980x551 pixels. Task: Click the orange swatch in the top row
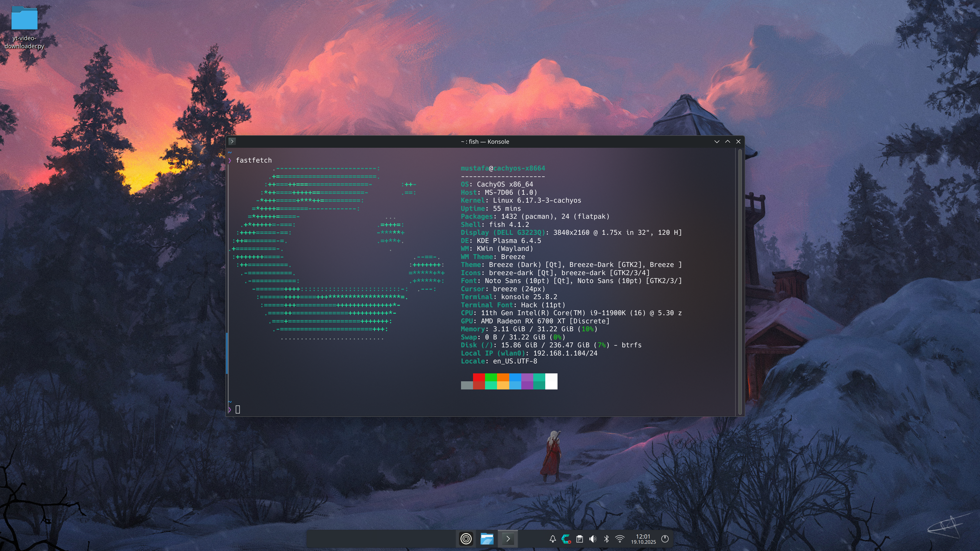[503, 377]
